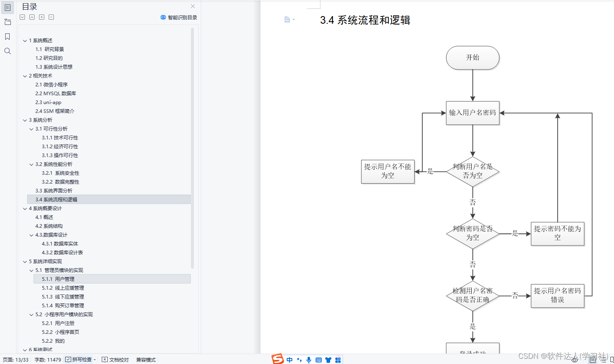Click the document page icon beside heading 3.4
Viewport: 614px width, 364px height.
(x=287, y=20)
